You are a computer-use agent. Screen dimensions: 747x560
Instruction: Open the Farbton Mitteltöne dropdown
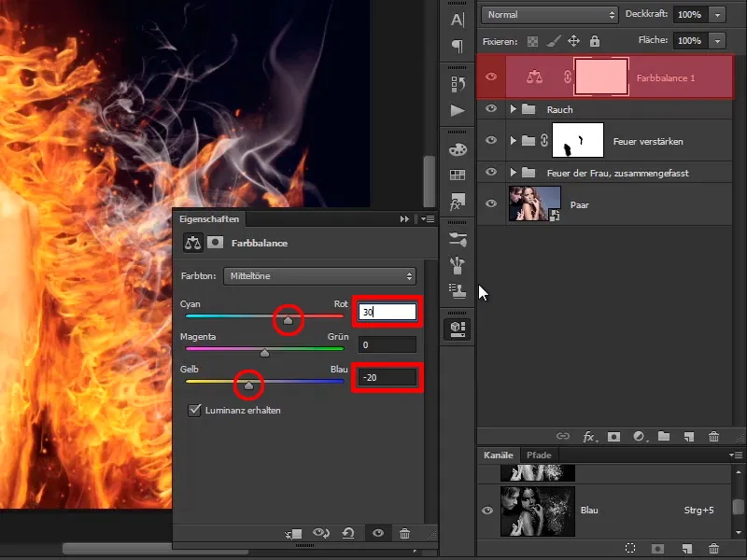319,276
